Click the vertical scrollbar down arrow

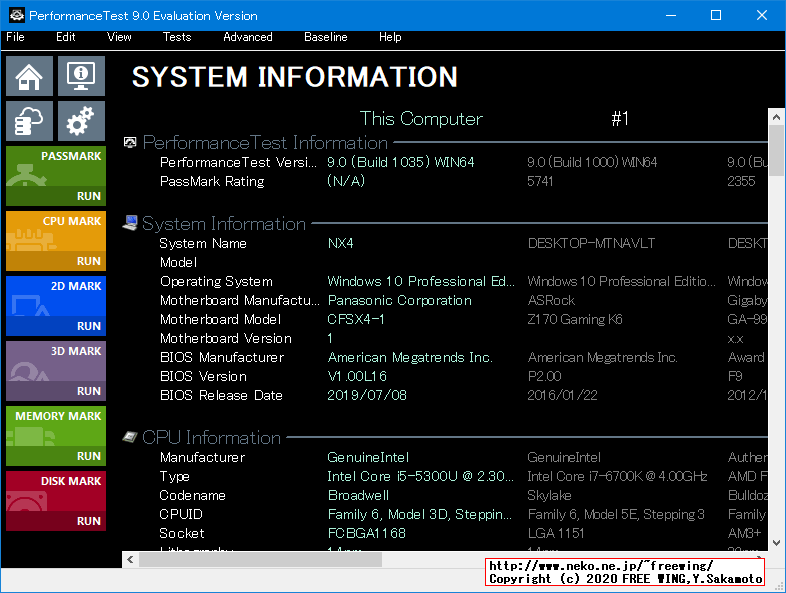(776, 542)
